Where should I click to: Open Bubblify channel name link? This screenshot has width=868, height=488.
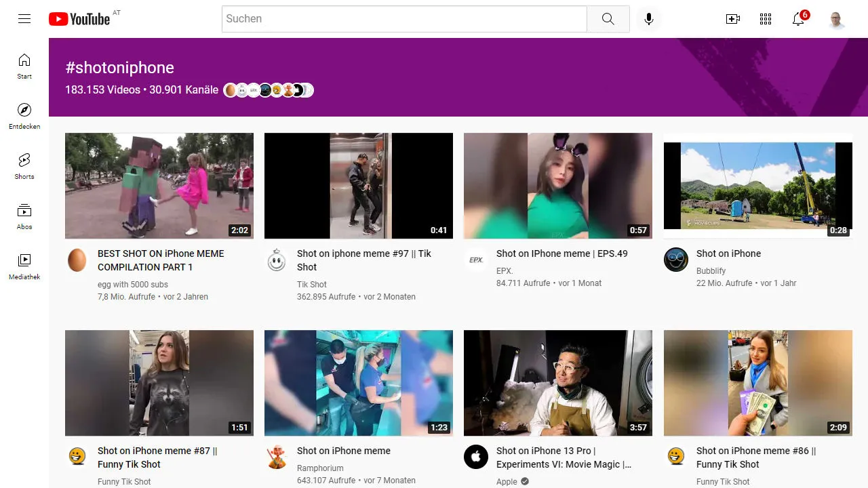click(711, 271)
